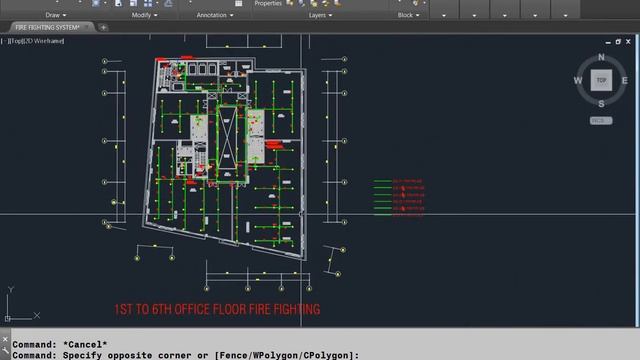Click the "Command: *Cancel*" history line

click(60, 344)
